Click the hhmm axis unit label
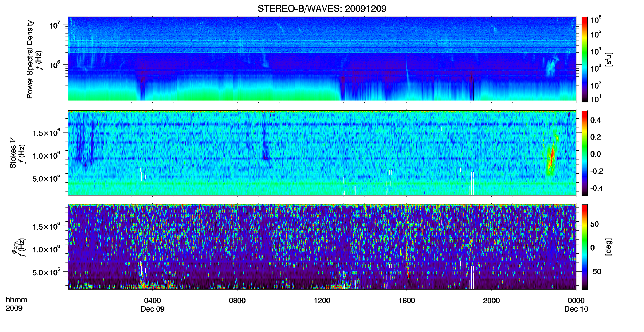This screenshot has width=644, height=332. pyautogui.click(x=17, y=300)
